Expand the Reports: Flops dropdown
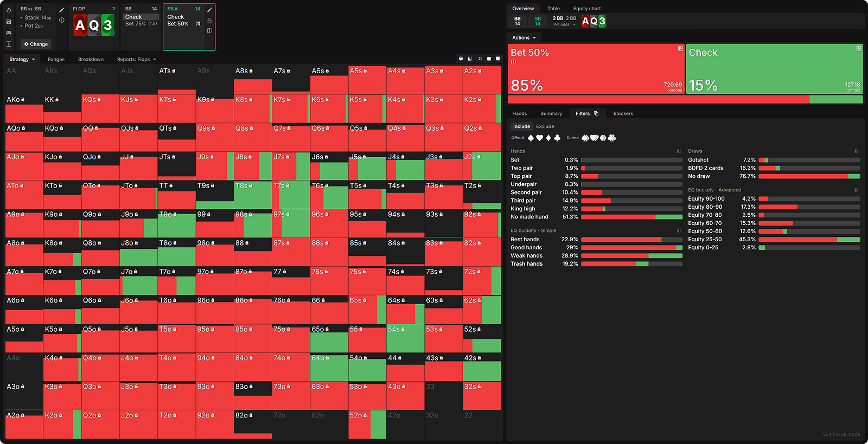868x444 pixels. point(155,60)
